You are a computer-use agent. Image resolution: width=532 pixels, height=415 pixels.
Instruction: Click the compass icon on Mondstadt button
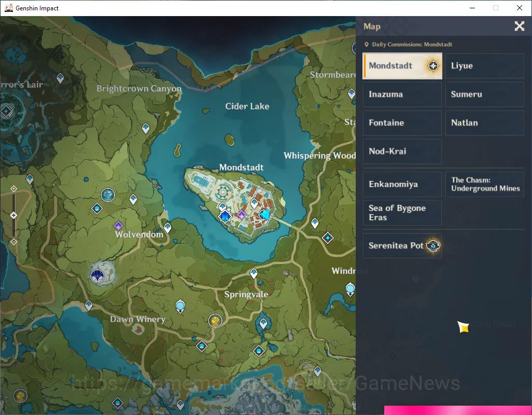[x=433, y=66]
